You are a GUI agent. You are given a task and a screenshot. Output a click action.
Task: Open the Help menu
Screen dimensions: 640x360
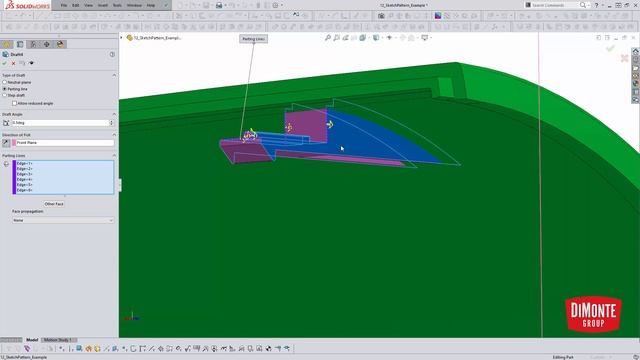point(151,5)
